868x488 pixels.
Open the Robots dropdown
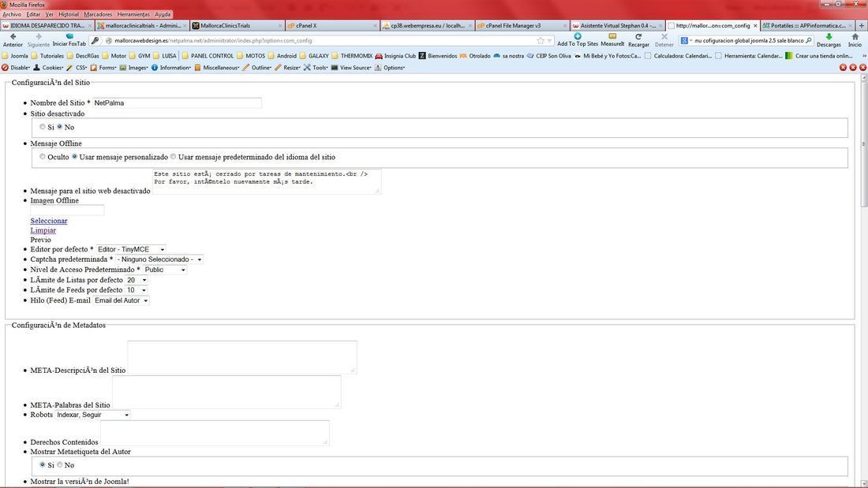93,415
